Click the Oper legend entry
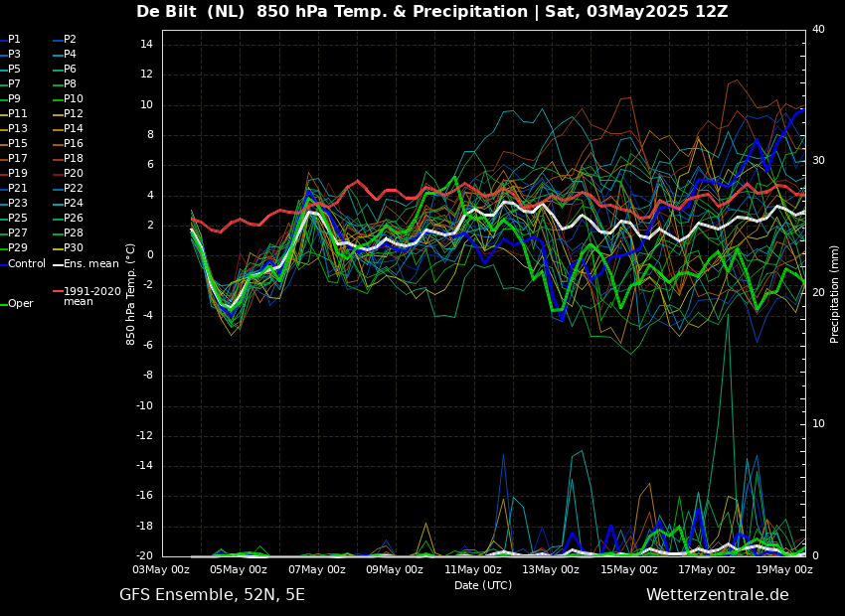The image size is (845, 616). (x=20, y=304)
